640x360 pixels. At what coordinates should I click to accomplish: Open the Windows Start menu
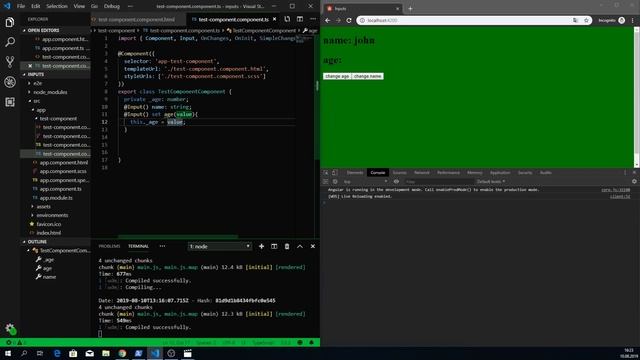coord(8,353)
